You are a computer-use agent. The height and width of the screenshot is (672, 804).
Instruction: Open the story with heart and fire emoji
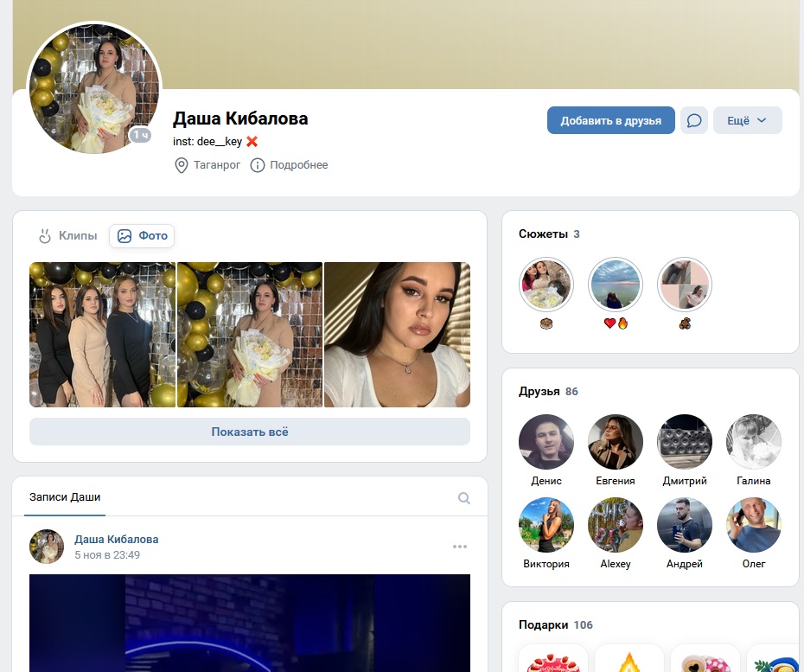pyautogui.click(x=616, y=285)
